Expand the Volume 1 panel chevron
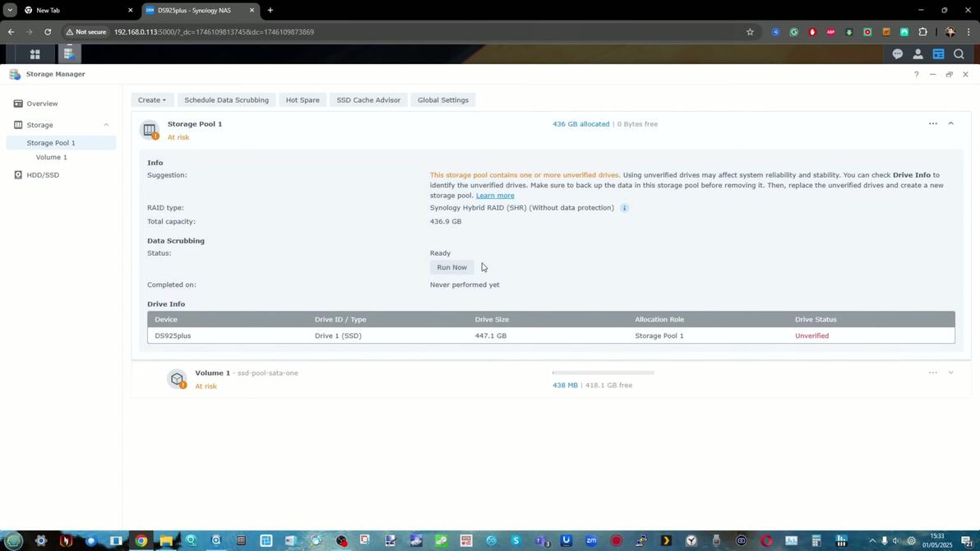Viewport: 980px width, 551px height. coord(950,373)
